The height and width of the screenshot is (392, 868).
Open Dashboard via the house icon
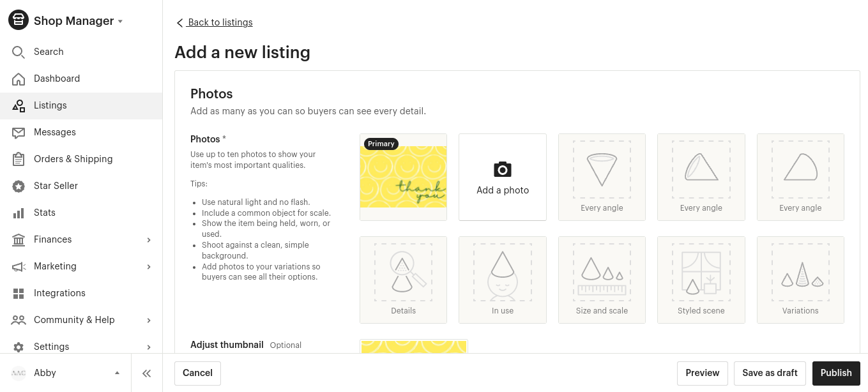click(x=19, y=79)
